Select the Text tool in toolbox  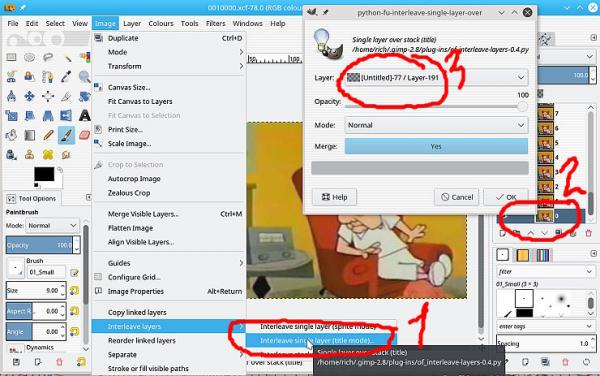click(85, 115)
